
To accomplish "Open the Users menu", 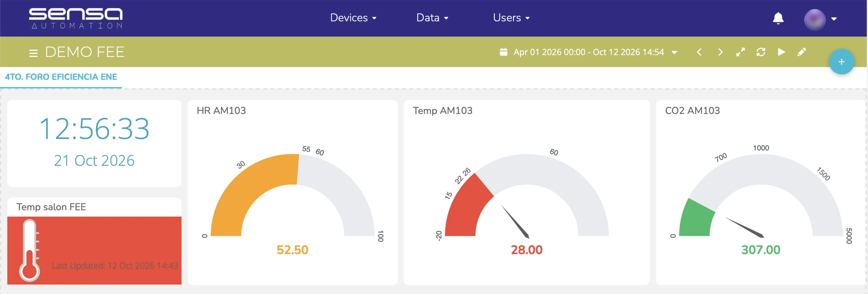I will [512, 18].
